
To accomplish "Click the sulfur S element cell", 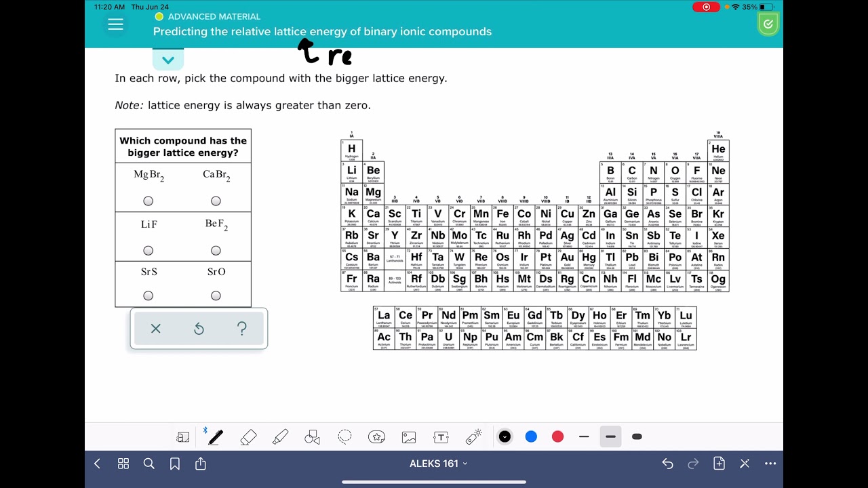I will pos(675,195).
